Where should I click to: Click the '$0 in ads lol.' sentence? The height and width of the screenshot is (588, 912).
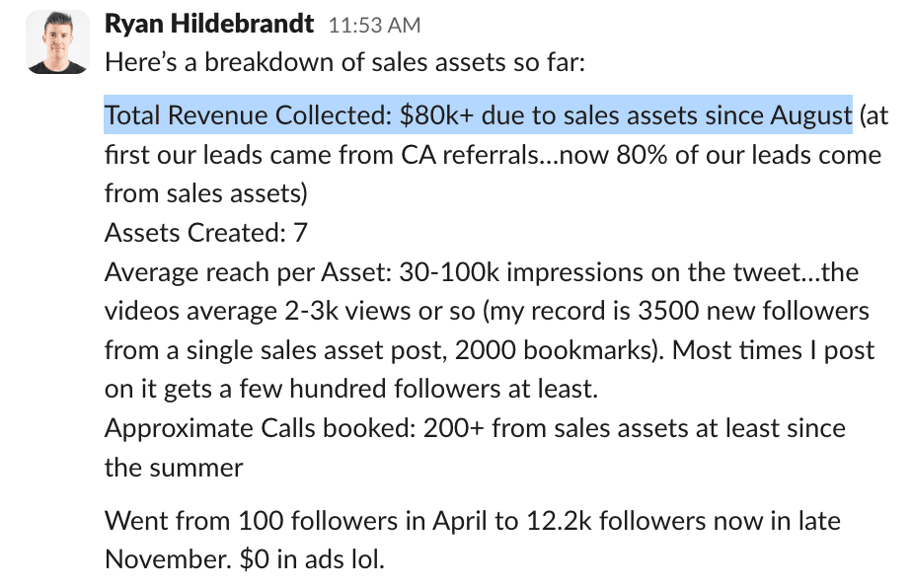click(x=312, y=559)
